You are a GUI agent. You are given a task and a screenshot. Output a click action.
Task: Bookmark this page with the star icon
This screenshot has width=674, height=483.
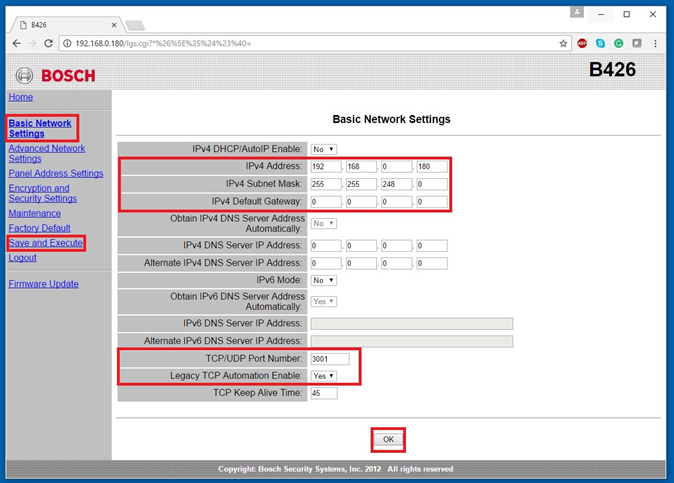coord(563,43)
